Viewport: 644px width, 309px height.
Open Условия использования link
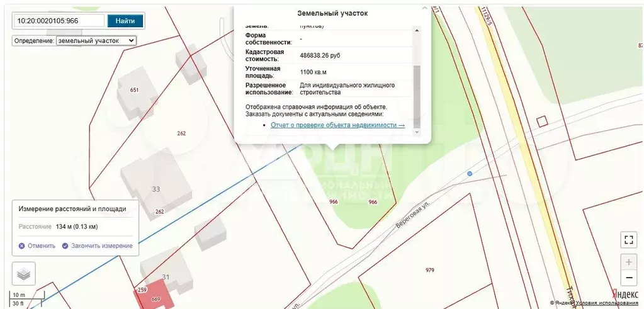click(x=607, y=303)
